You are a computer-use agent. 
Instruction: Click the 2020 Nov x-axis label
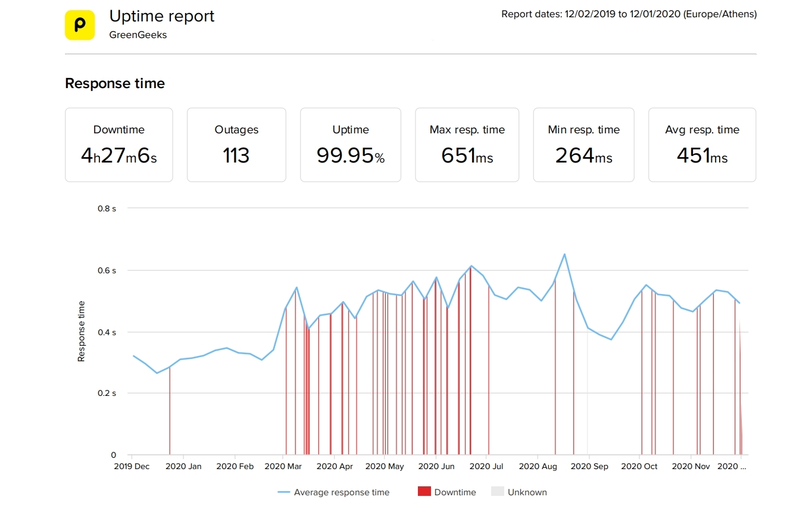[x=691, y=467]
